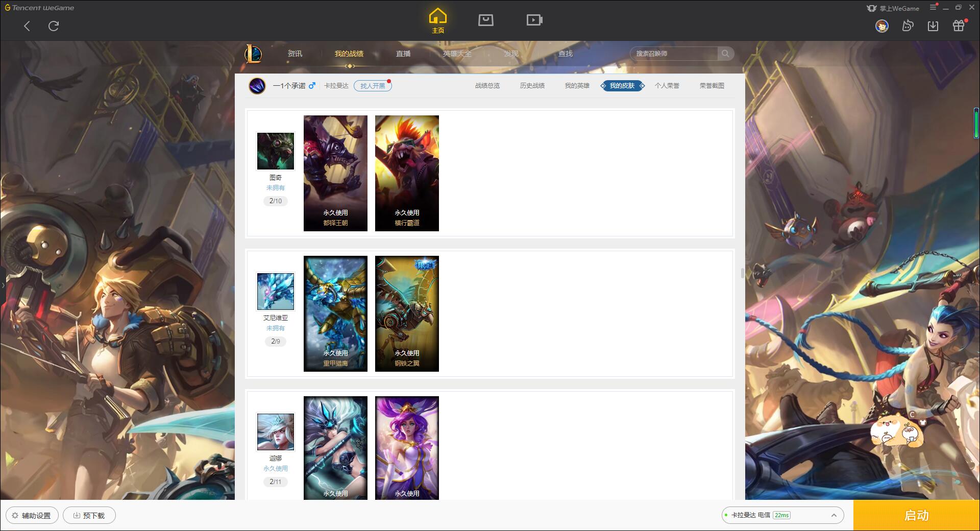Click the 启动 launch button

(x=917, y=516)
